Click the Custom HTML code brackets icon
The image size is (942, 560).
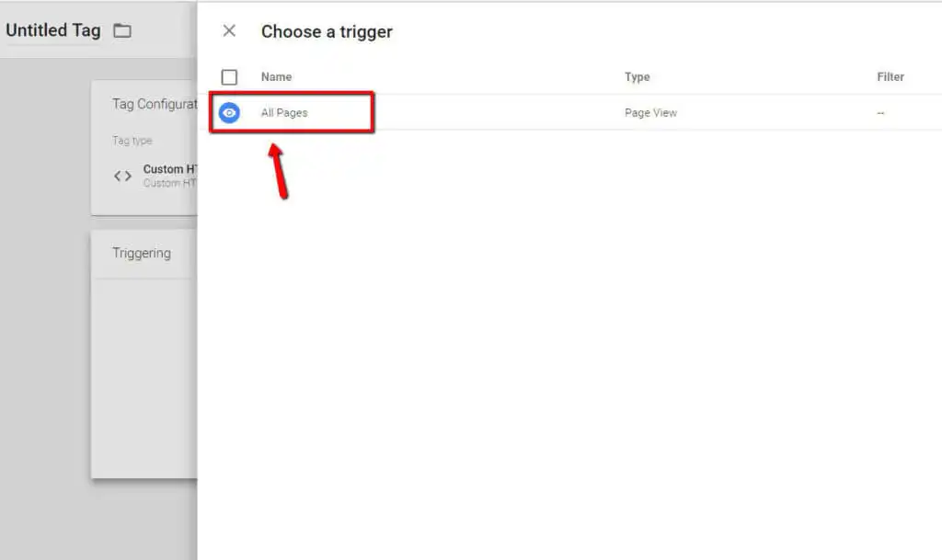pos(122,176)
